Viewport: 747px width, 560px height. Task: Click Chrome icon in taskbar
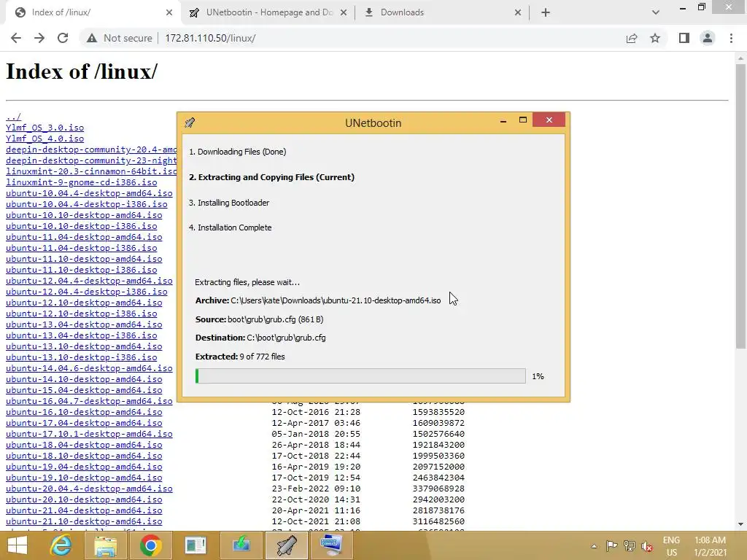(x=150, y=545)
